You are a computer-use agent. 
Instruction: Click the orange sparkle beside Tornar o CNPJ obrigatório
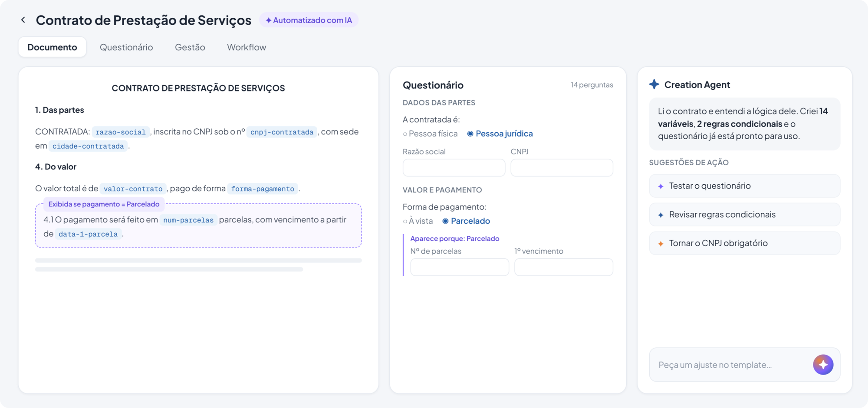tap(661, 244)
